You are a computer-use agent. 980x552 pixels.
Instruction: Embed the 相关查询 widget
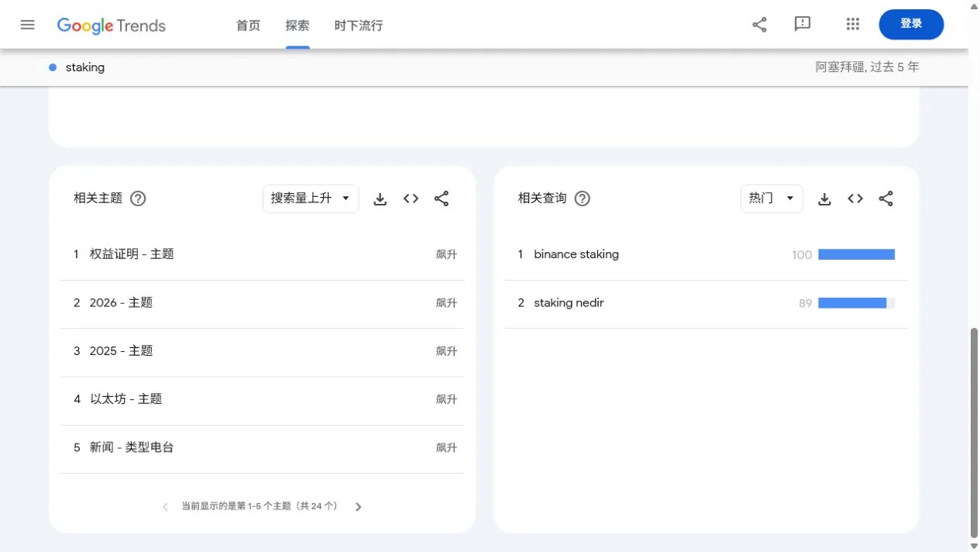click(855, 199)
